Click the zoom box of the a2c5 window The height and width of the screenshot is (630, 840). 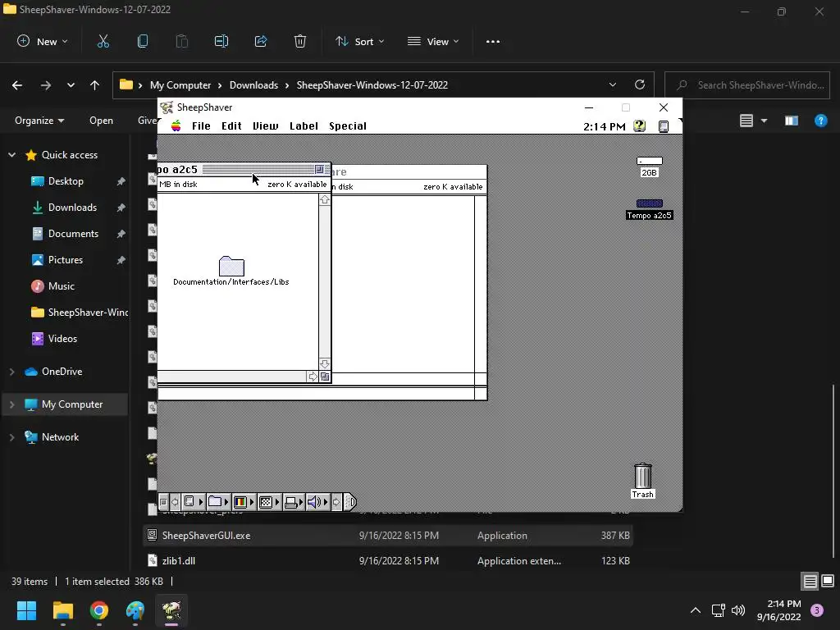pyautogui.click(x=319, y=169)
